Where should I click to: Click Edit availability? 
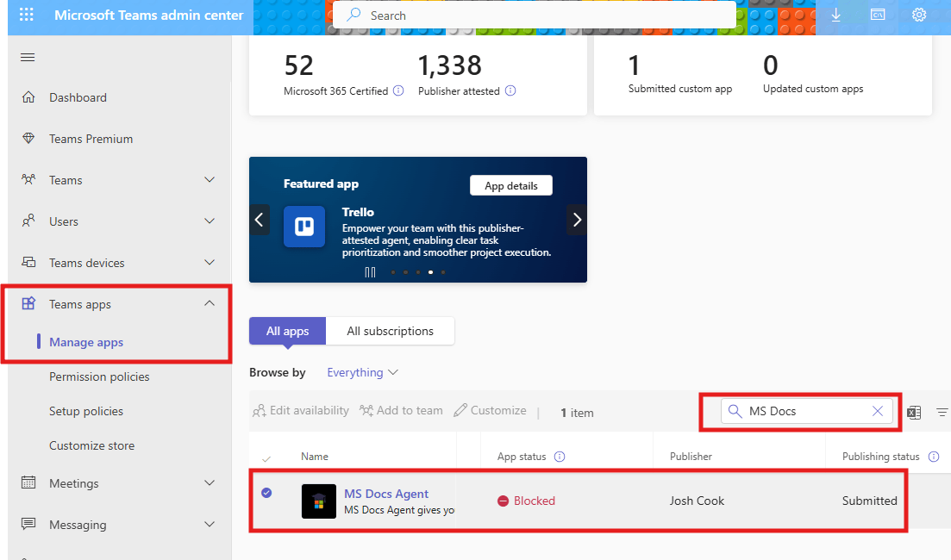(x=301, y=410)
